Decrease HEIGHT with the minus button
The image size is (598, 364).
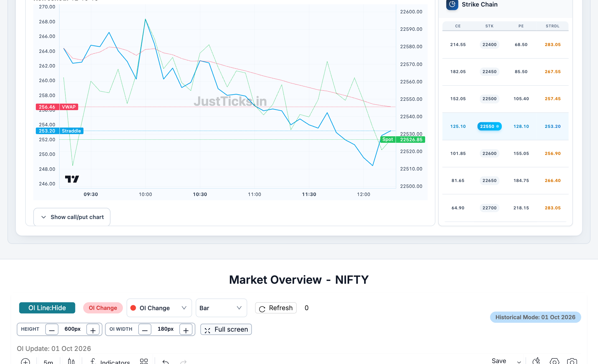click(52, 329)
